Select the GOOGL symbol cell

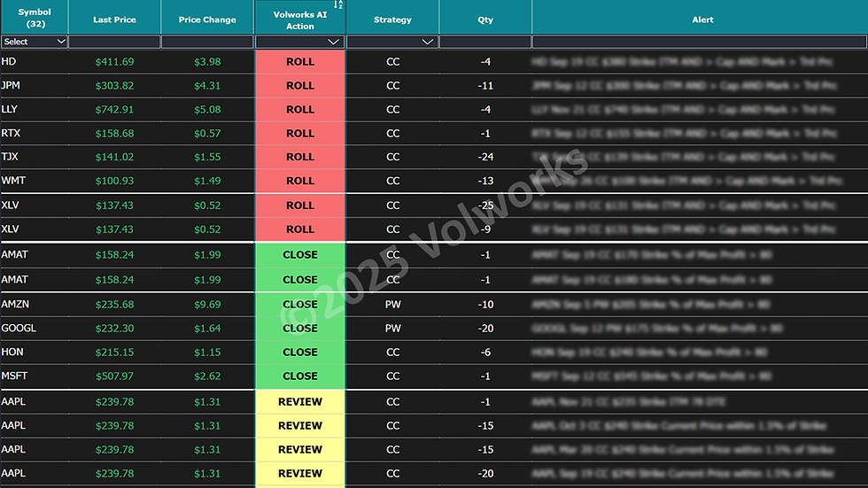[x=35, y=328]
